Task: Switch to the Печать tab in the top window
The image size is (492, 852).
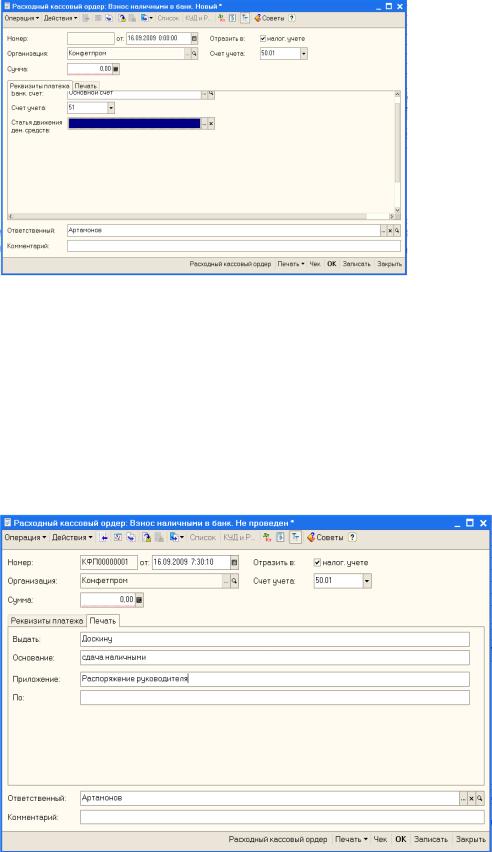Action: pyautogui.click(x=85, y=86)
